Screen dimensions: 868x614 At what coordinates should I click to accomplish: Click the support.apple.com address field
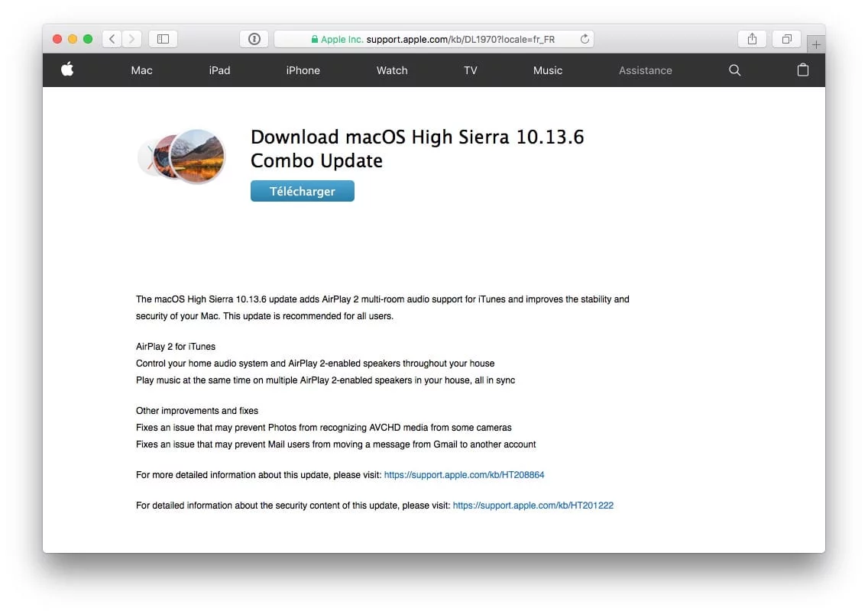[434, 39]
